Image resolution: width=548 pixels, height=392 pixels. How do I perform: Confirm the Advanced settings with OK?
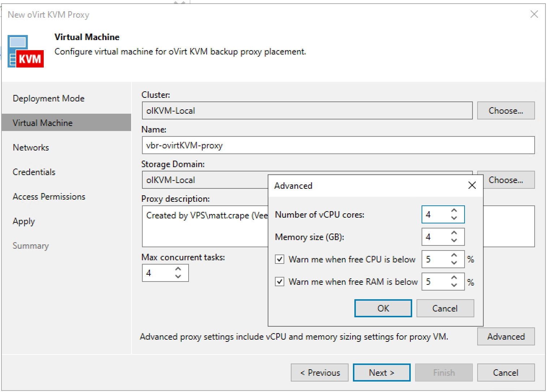pos(383,308)
